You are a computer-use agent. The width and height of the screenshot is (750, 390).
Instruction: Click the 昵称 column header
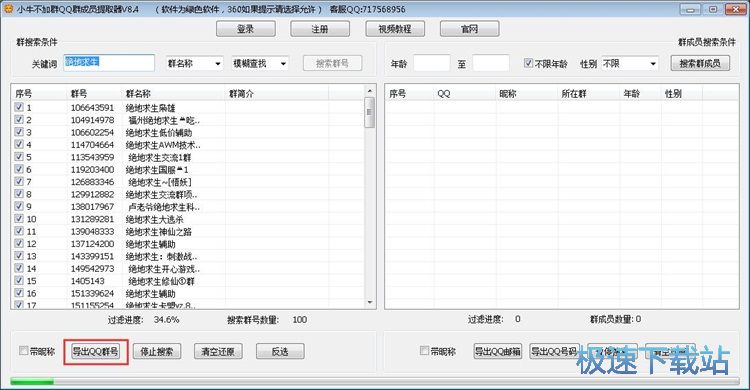coord(527,93)
